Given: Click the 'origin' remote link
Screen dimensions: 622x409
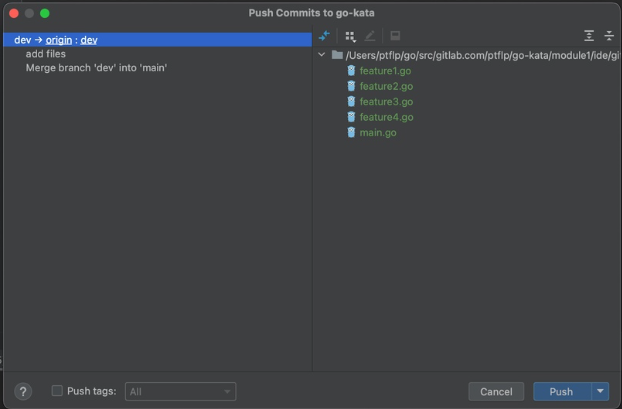Looking at the screenshot, I should click(x=60, y=40).
